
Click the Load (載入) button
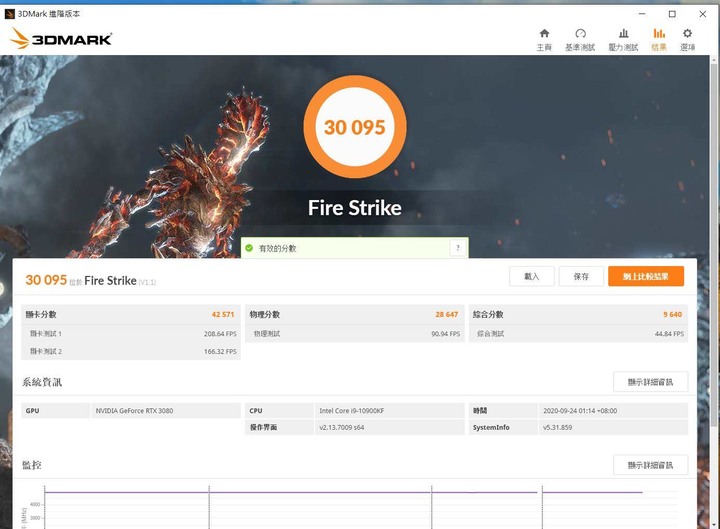click(532, 276)
